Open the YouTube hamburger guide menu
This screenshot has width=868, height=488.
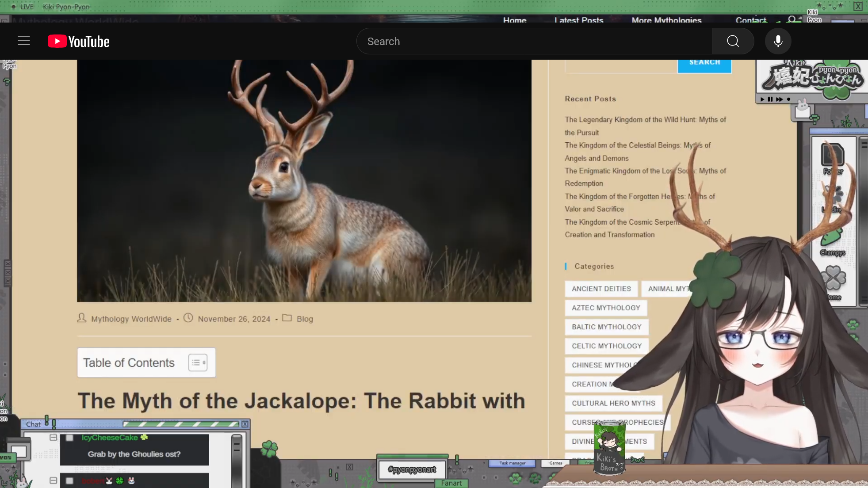(24, 41)
